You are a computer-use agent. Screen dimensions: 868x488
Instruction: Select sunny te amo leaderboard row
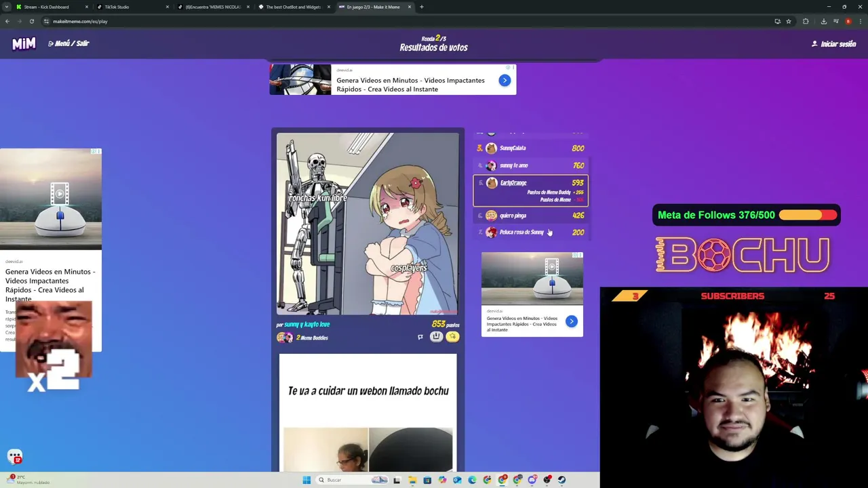pyautogui.click(x=530, y=165)
